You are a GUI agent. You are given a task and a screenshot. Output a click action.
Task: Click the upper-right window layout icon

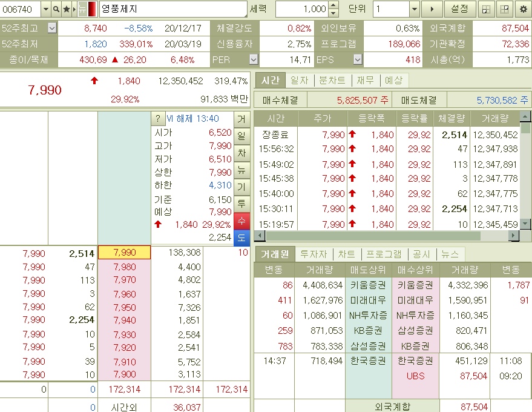point(505,9)
